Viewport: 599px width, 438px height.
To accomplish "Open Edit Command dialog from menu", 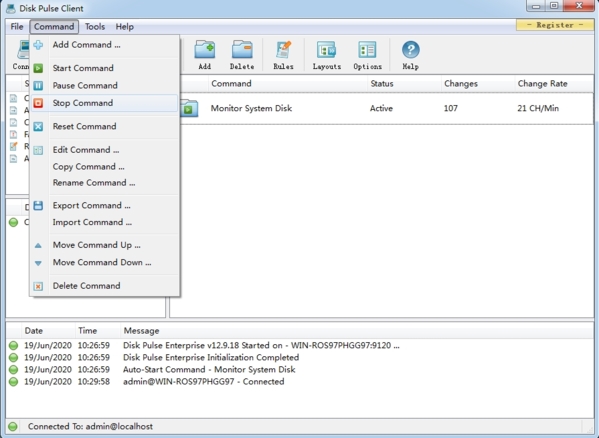I will [104, 150].
